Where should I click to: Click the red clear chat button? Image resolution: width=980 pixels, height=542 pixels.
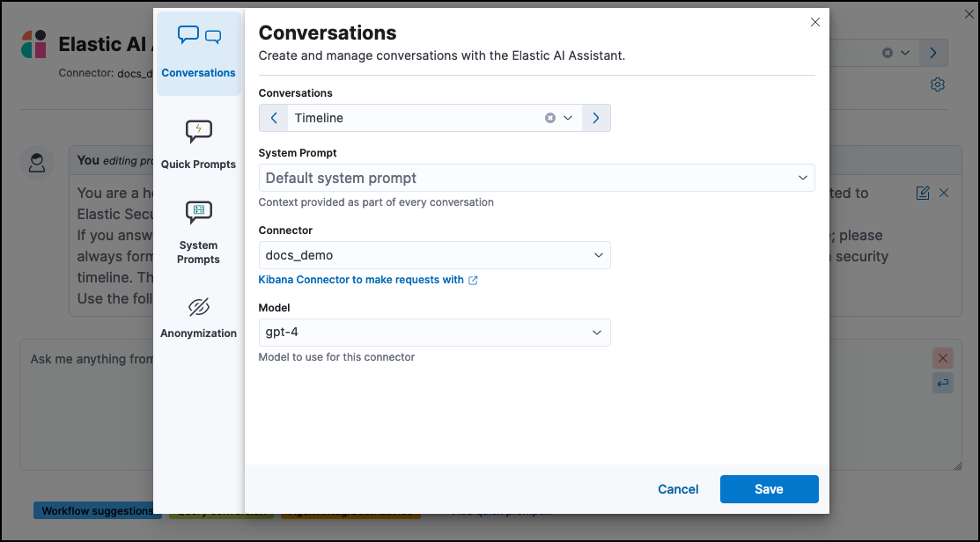943,358
